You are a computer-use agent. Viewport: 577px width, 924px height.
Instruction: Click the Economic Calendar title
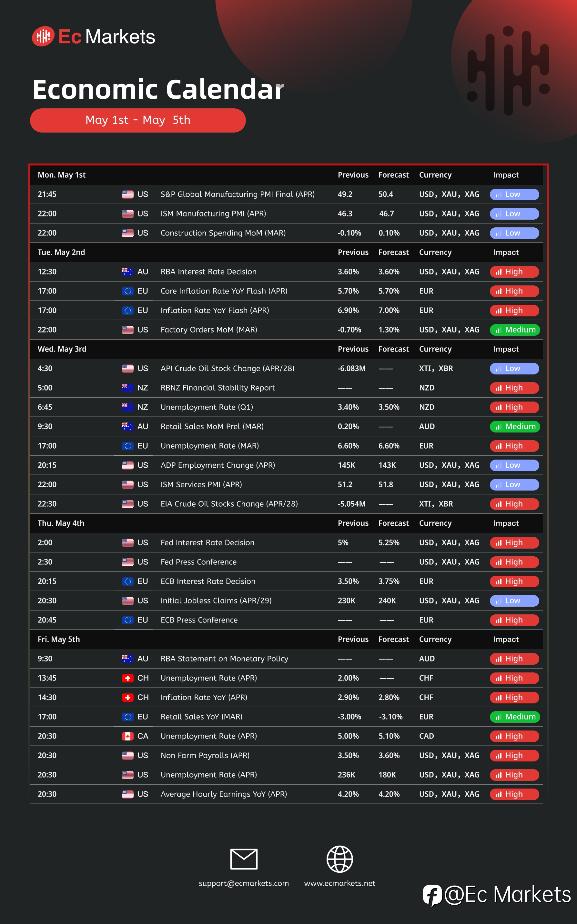click(x=158, y=89)
